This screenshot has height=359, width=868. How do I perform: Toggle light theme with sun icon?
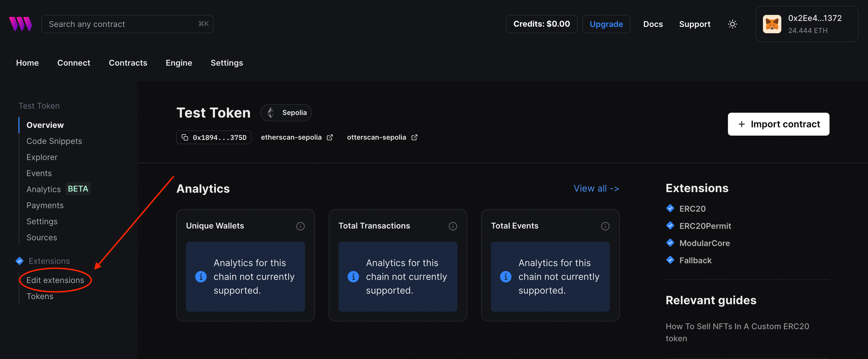coord(732,24)
